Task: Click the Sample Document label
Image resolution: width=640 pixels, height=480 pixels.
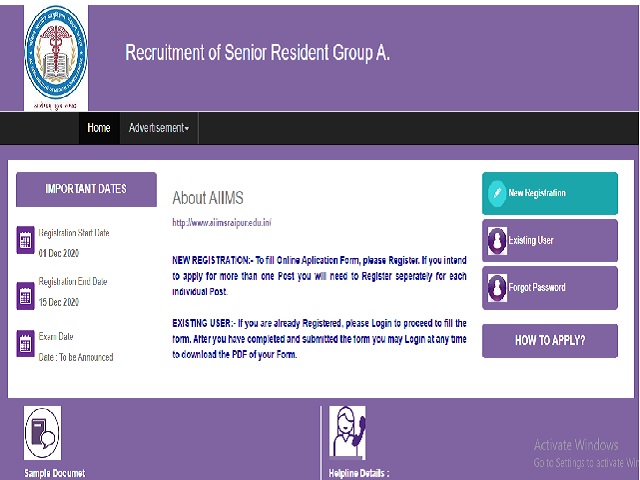Action: [x=55, y=473]
